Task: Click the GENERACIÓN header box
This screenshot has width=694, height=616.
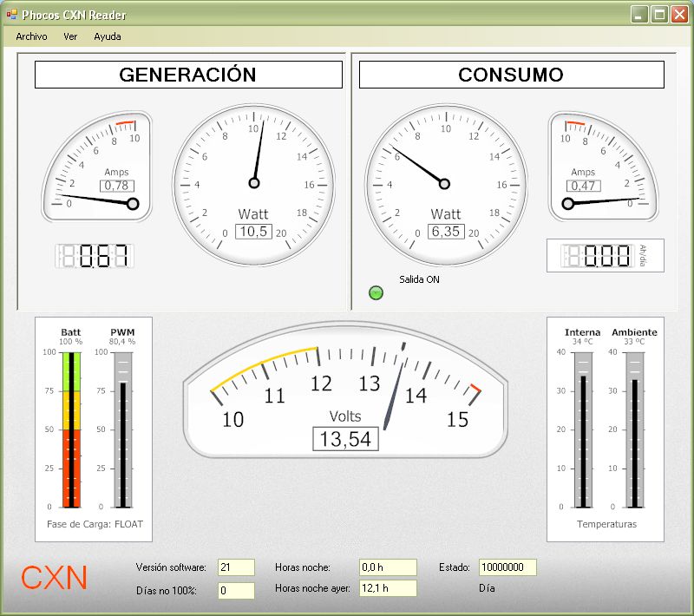Action: 188,75
